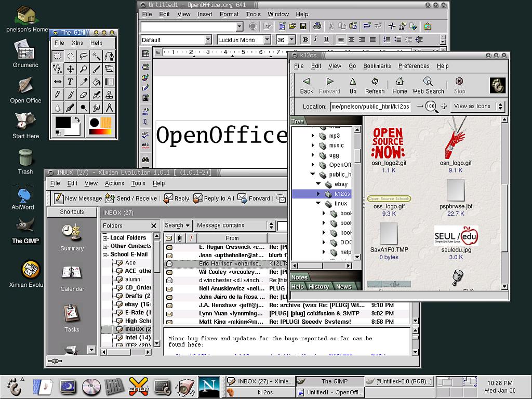Switch to the History tab in sidebar
532x399 pixels.
pyautogui.click(x=319, y=287)
